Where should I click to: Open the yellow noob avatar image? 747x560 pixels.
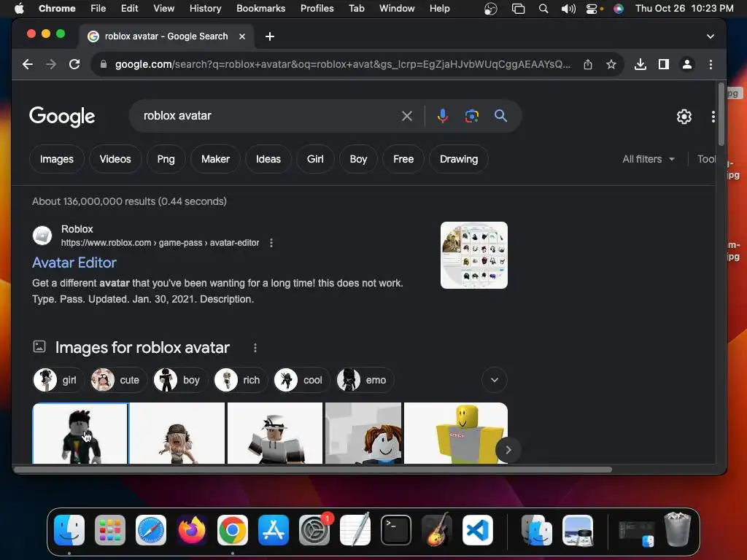[x=456, y=433]
